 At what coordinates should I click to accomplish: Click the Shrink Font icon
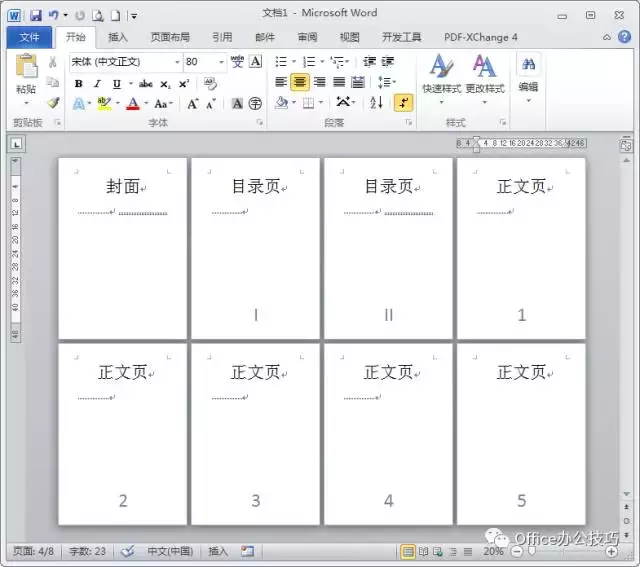pos(211,104)
